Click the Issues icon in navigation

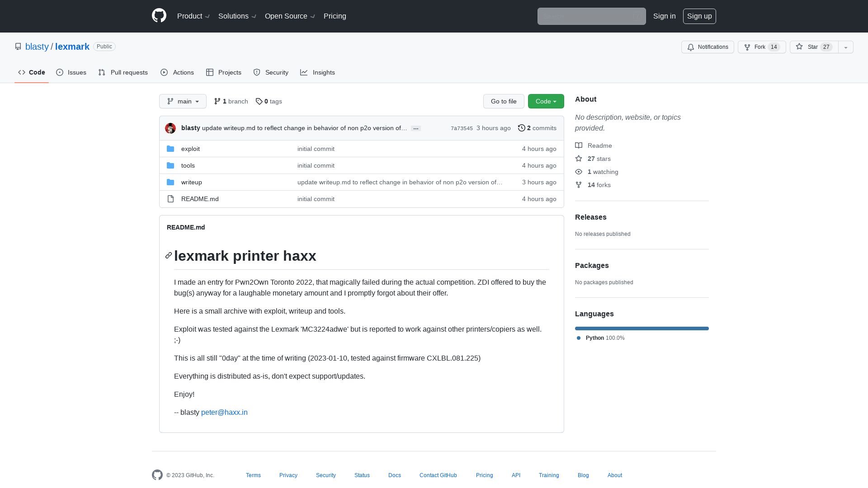[x=60, y=72]
